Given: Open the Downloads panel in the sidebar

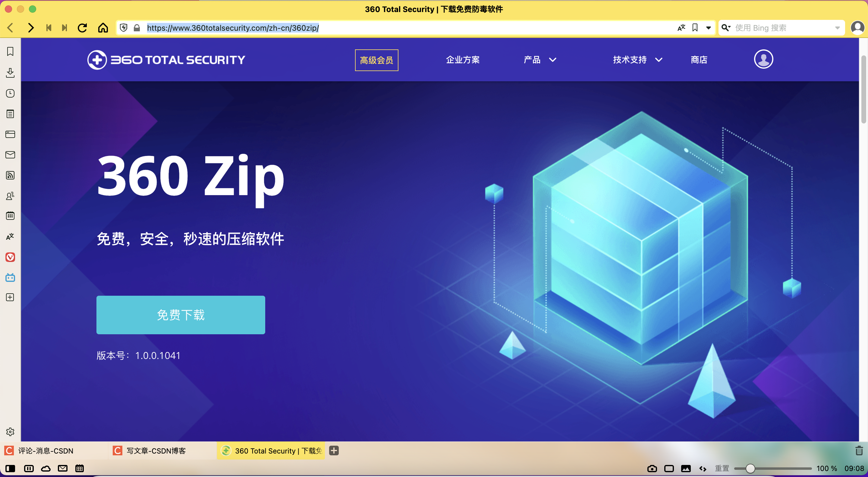Looking at the screenshot, I should tap(10, 73).
